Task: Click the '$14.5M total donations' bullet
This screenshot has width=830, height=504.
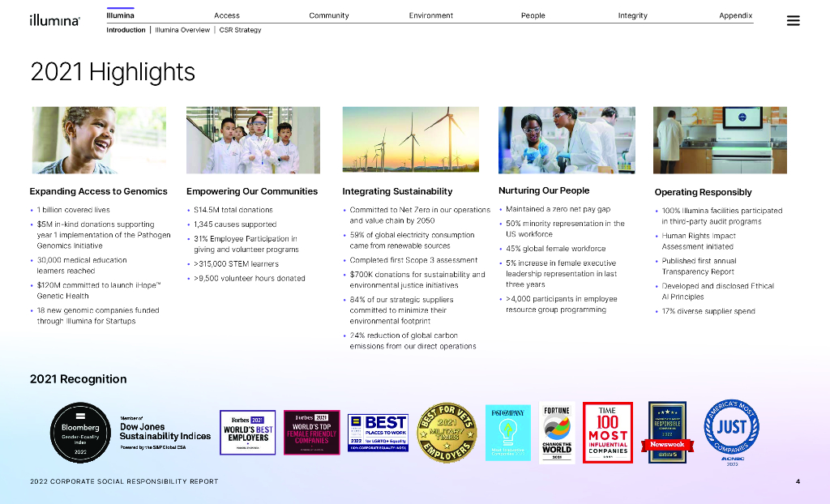Action: point(233,210)
